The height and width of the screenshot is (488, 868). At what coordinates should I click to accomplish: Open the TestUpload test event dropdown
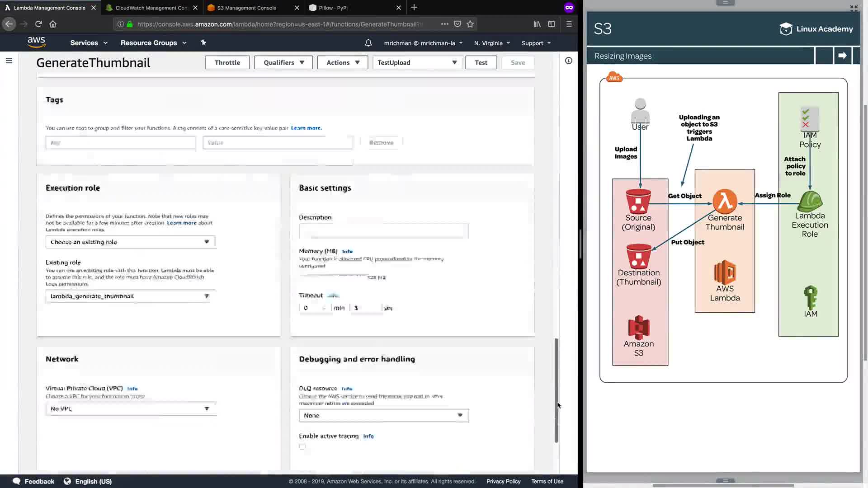coord(417,62)
